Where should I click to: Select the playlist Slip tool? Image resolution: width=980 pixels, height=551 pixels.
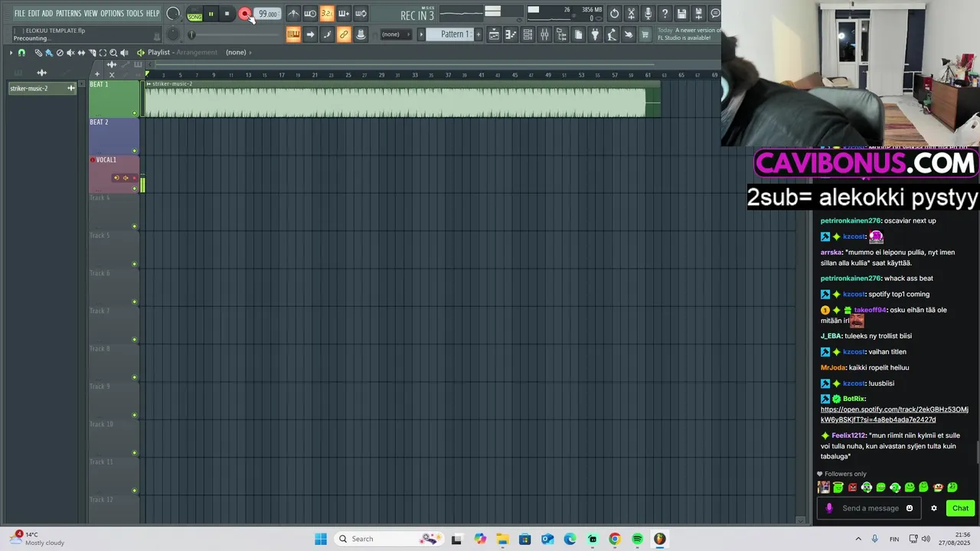81,53
